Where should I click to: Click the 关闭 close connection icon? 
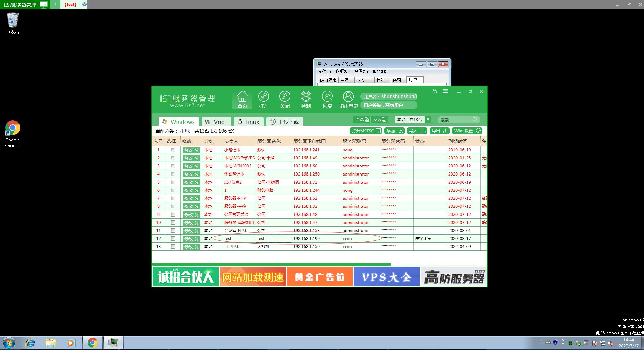point(284,100)
